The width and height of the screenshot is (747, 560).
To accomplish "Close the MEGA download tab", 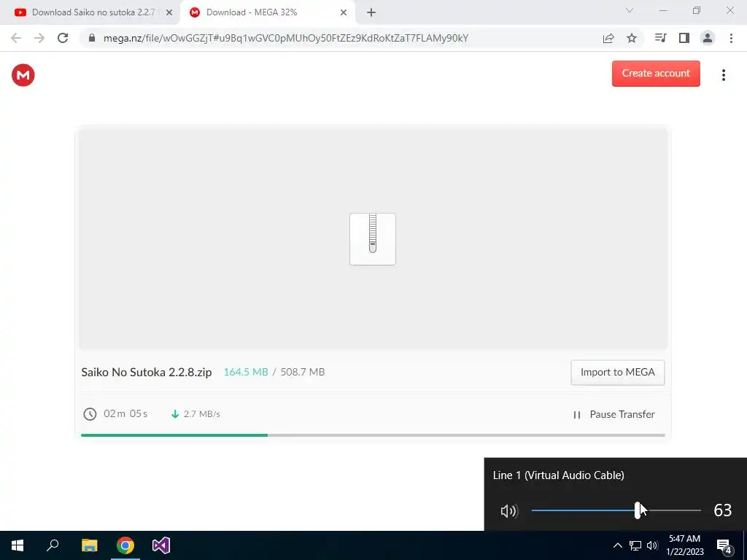I will click(x=344, y=13).
